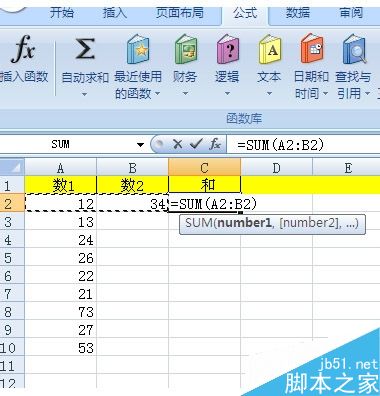Screen dimensions: 380x396
Task: Open Date and Time functions icon
Action: click(311, 49)
